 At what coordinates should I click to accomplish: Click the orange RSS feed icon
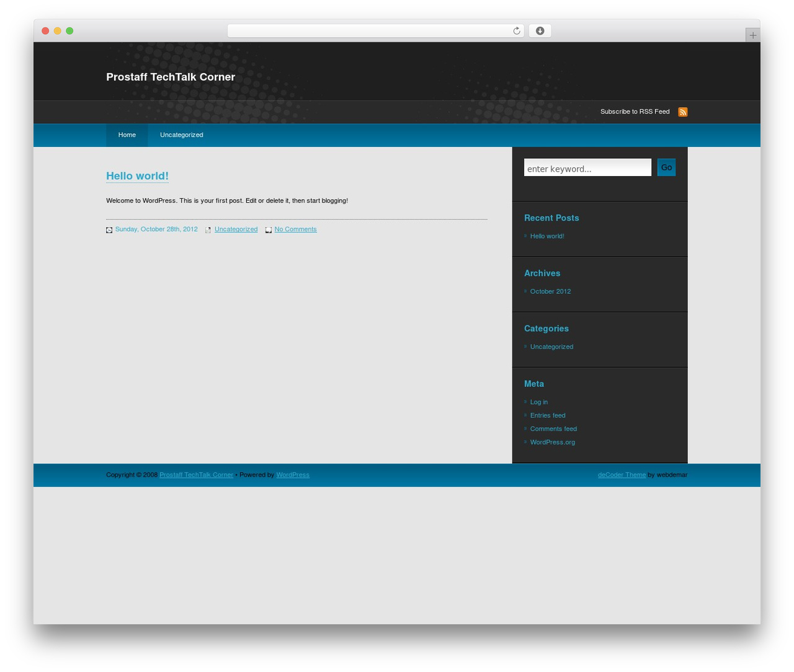pyautogui.click(x=682, y=112)
